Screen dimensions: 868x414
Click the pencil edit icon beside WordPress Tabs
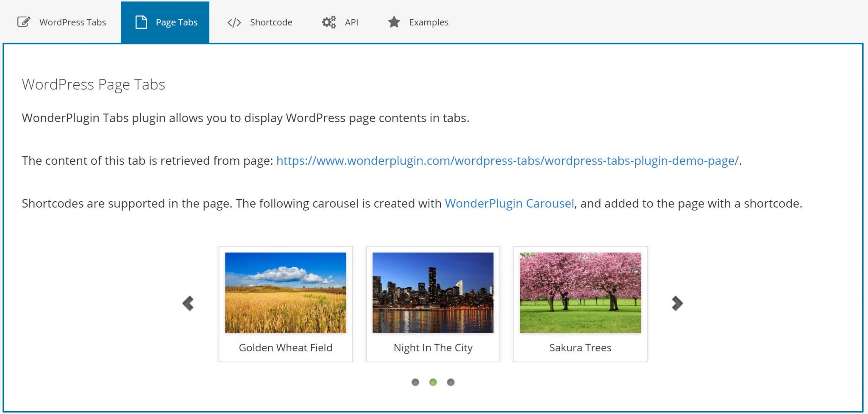tap(24, 22)
